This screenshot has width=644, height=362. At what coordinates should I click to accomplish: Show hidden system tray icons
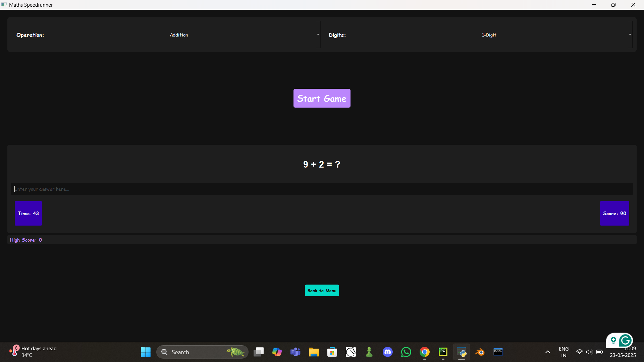(x=547, y=352)
